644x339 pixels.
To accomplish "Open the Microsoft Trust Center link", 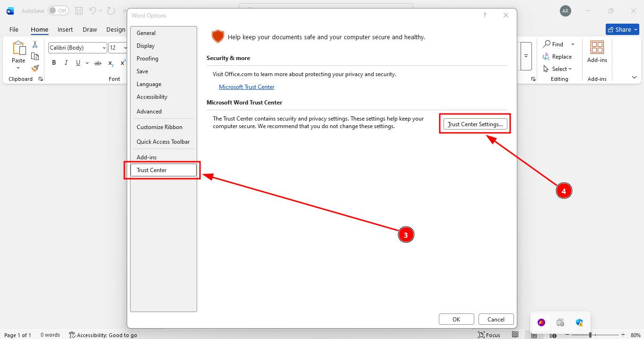I will point(246,87).
